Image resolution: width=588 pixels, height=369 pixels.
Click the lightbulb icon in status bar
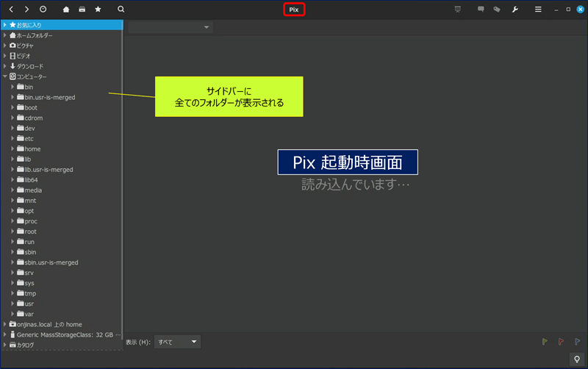point(577,359)
